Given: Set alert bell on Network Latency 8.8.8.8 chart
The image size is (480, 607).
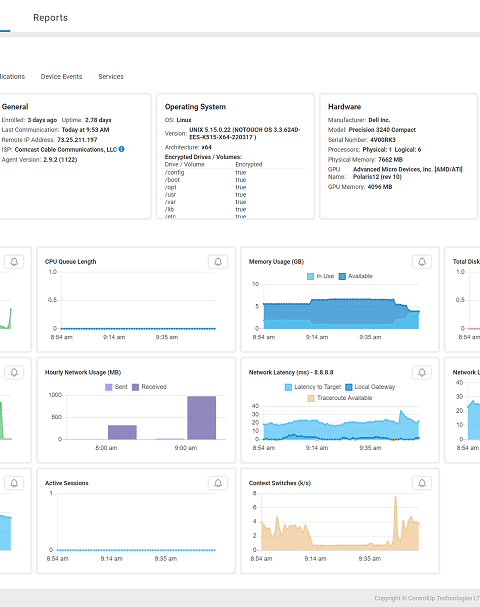Looking at the screenshot, I should 422,372.
